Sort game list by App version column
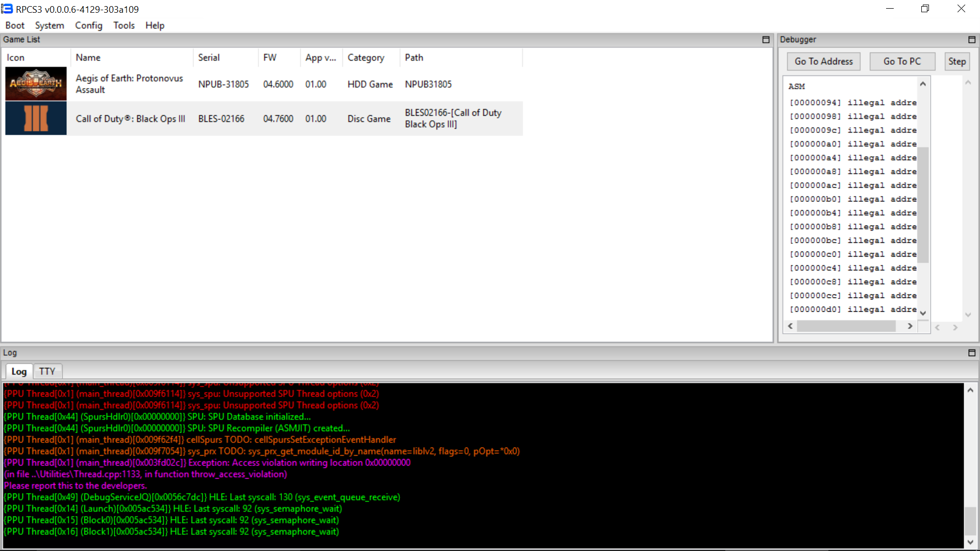980x551 pixels. (322, 58)
